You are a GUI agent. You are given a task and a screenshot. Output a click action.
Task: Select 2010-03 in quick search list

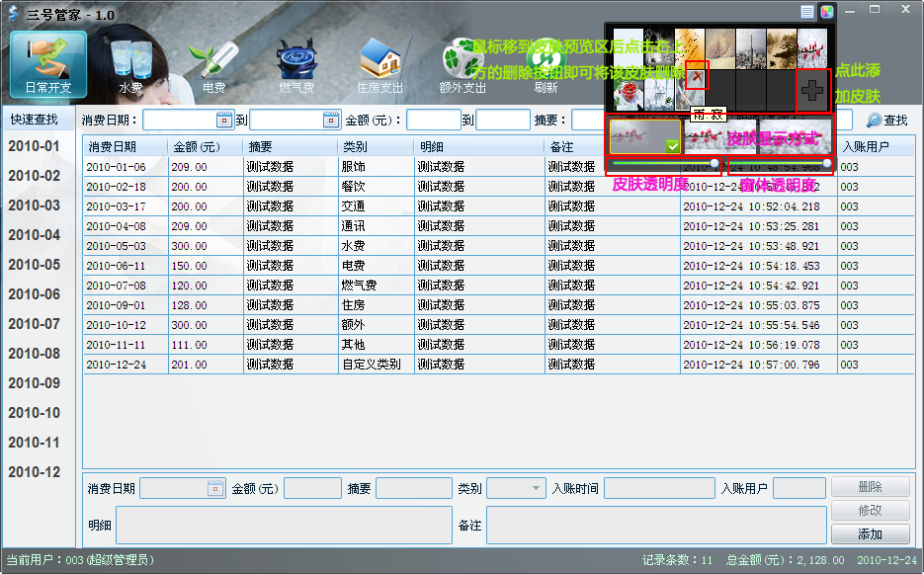click(35, 205)
